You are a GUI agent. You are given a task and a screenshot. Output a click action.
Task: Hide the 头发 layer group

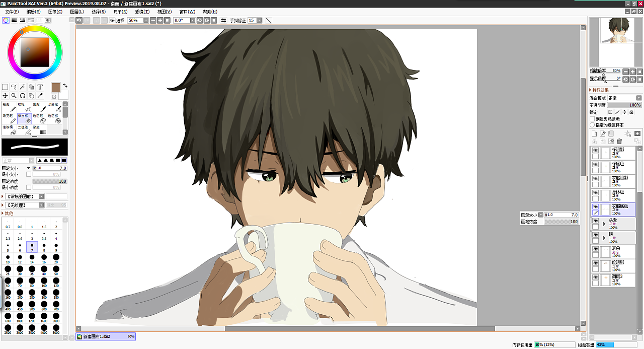[x=595, y=221]
